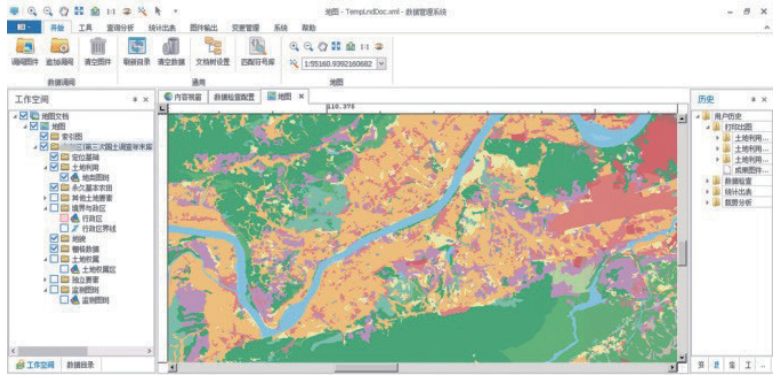The width and height of the screenshot is (778, 378).
Task: Enable the 行政区界线 layer checkbox
Action: coord(64,228)
